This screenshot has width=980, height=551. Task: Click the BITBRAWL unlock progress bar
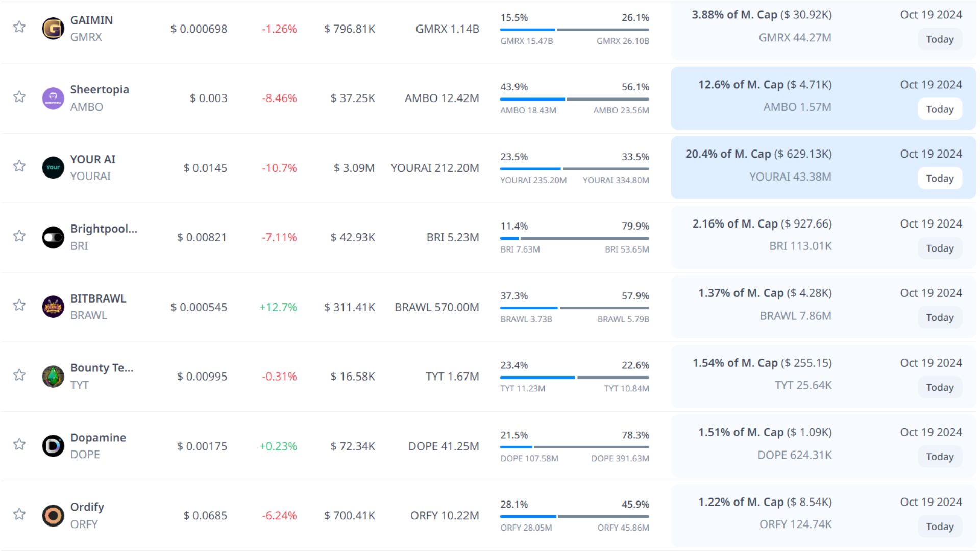pyautogui.click(x=574, y=308)
